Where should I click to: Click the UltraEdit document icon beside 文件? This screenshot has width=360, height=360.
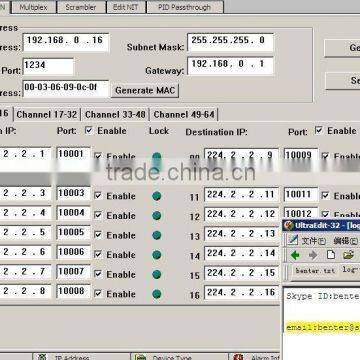(293, 240)
